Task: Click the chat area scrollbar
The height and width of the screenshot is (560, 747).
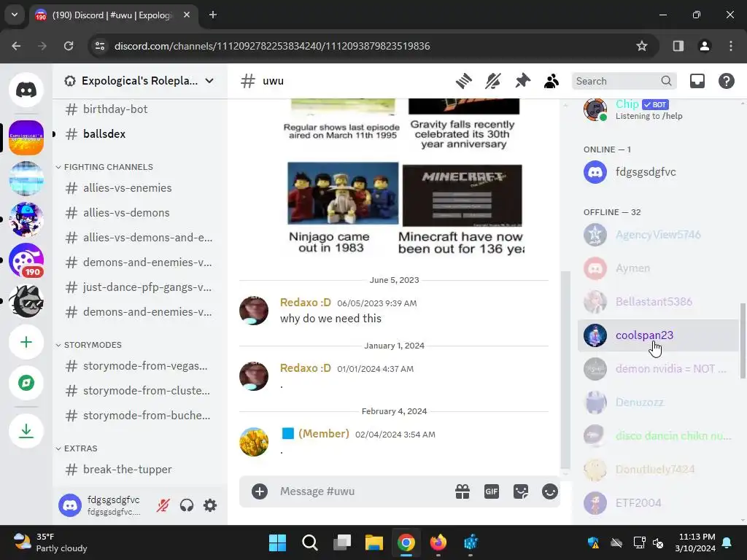Action: [565, 370]
